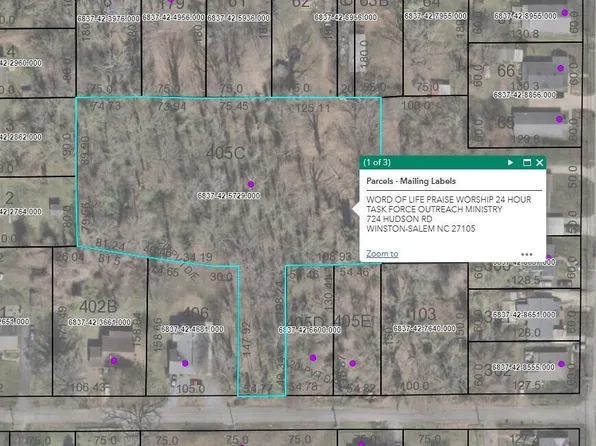This screenshot has height=446, width=596.
Task: Close the Mailing Labels popup
Action: [x=540, y=163]
